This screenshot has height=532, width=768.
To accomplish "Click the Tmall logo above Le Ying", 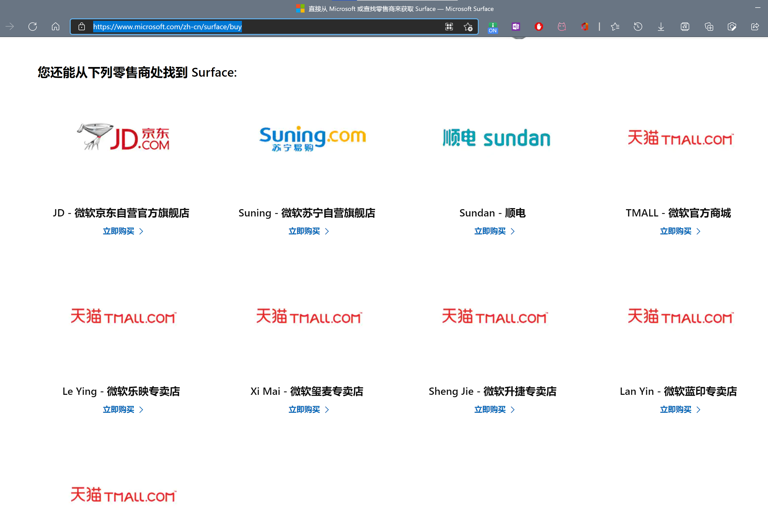I will (123, 316).
